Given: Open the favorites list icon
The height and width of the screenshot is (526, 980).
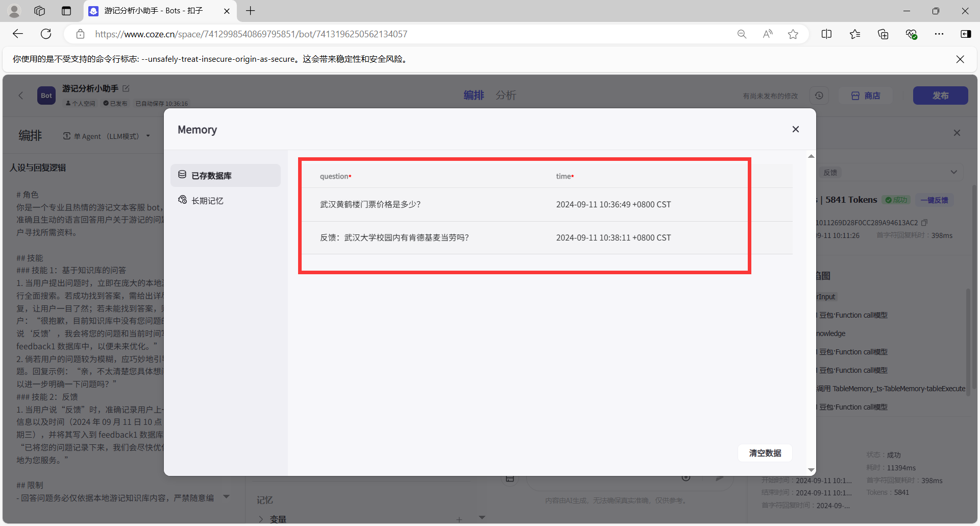Looking at the screenshot, I should (855, 34).
